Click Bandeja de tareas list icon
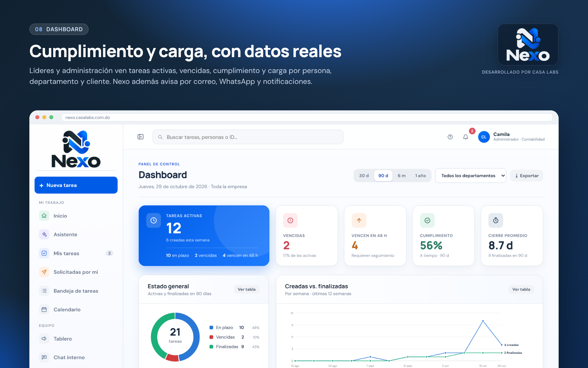 44,291
